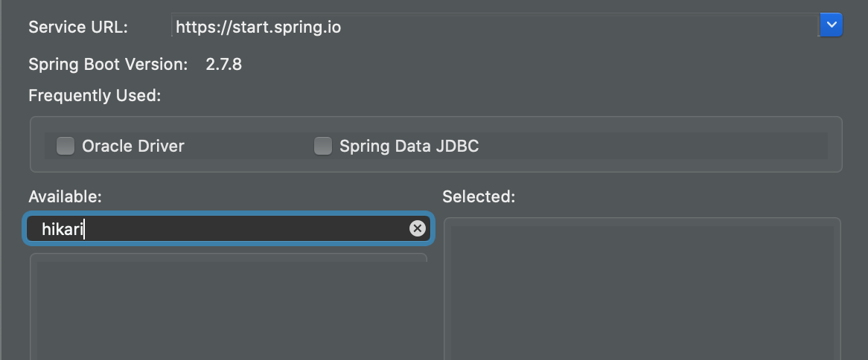Clear the hikari search with the X icon

click(x=418, y=228)
